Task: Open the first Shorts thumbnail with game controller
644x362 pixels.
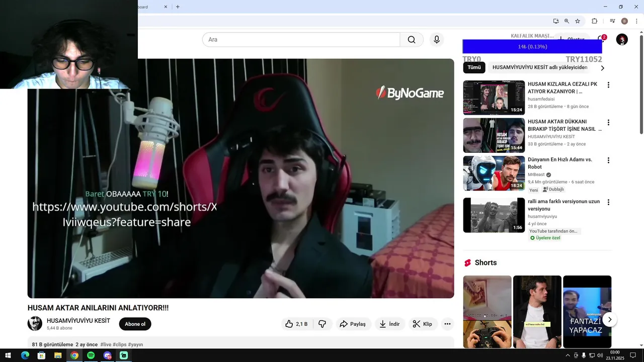Action: [x=487, y=312]
